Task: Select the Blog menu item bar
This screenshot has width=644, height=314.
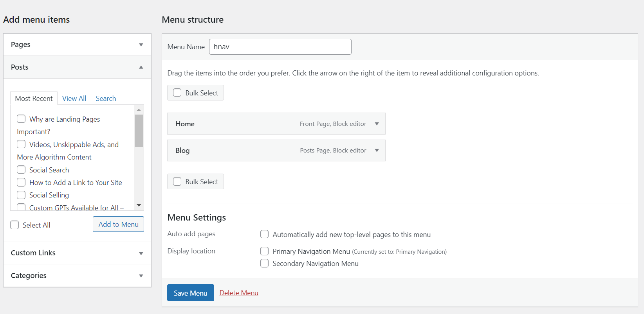Action: click(x=276, y=151)
